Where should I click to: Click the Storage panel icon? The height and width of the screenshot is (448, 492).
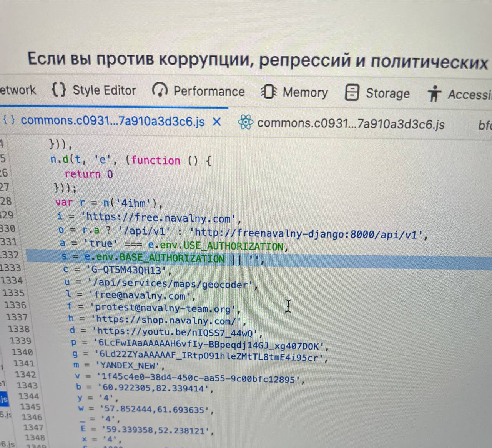(352, 93)
